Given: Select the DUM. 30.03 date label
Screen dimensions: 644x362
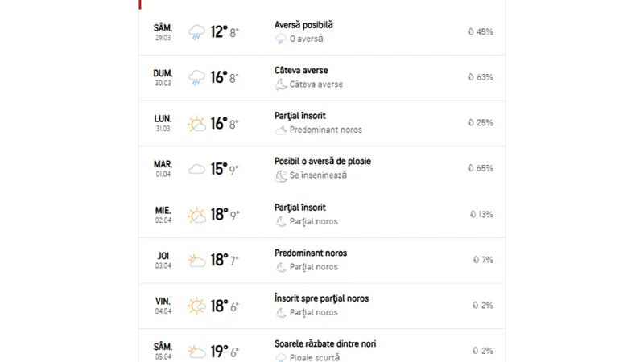Looking at the screenshot, I should [x=163, y=77].
